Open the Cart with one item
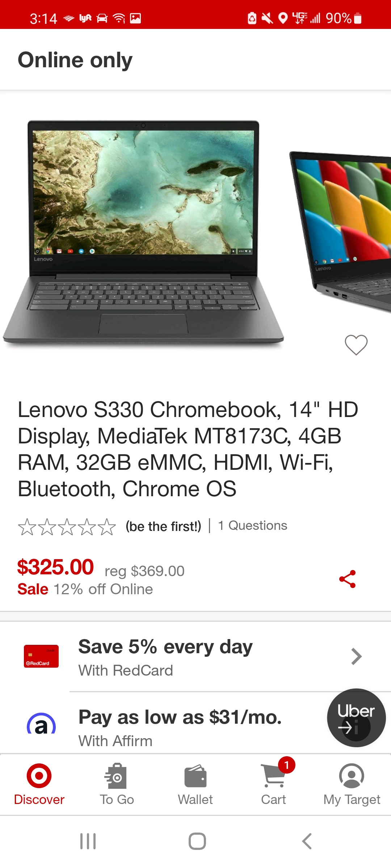The width and height of the screenshot is (391, 868). point(274,784)
